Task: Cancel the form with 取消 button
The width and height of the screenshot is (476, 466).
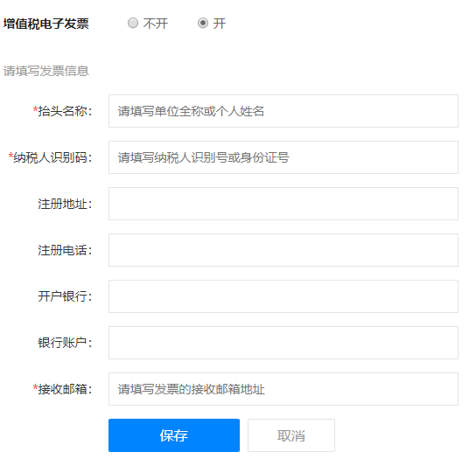Action: click(x=291, y=435)
